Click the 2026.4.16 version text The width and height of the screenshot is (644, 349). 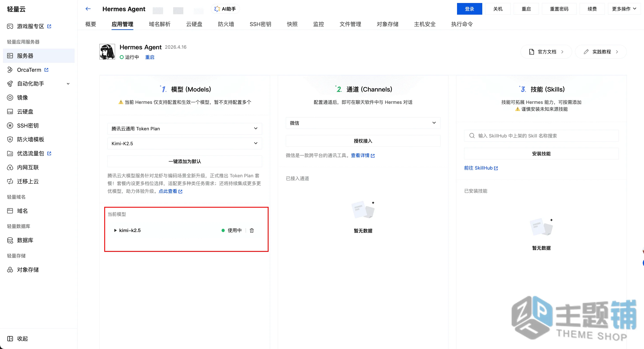(176, 47)
